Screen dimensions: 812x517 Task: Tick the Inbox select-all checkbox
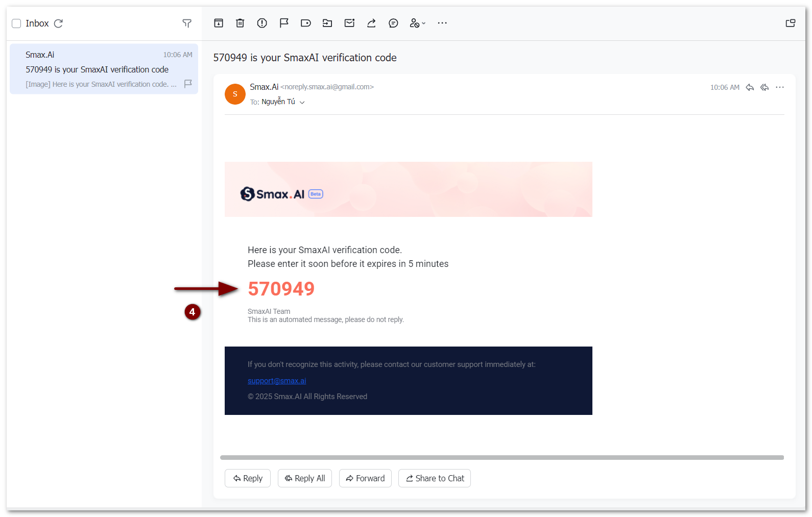tap(16, 23)
